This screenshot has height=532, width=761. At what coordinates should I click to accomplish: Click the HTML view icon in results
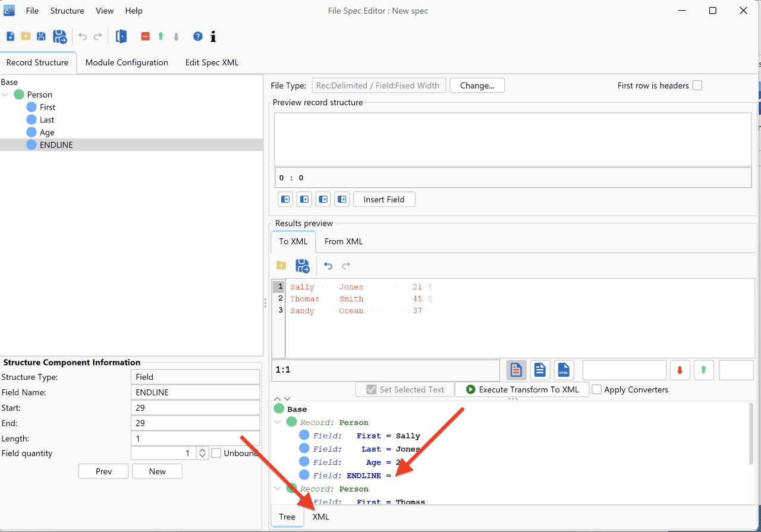tap(564, 370)
